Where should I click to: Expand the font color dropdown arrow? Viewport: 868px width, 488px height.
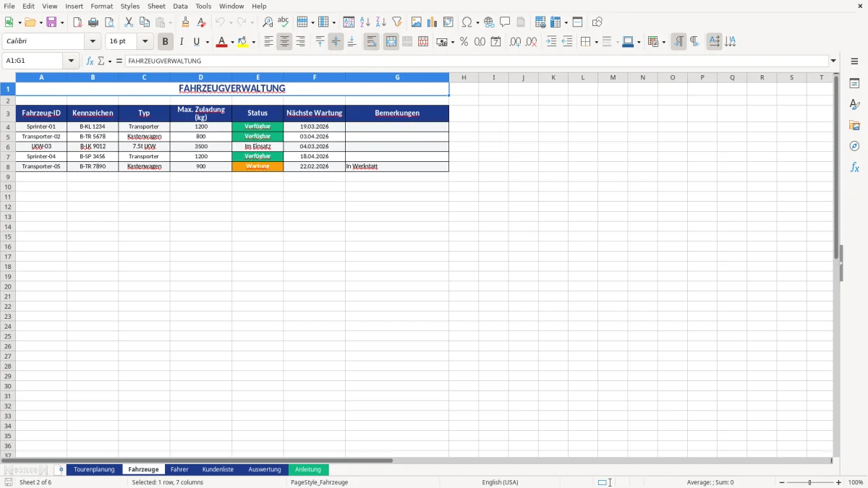pyautogui.click(x=233, y=41)
